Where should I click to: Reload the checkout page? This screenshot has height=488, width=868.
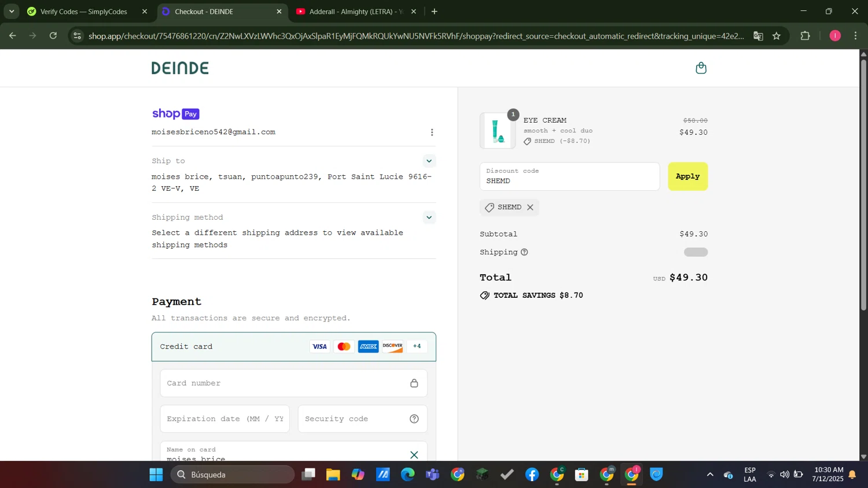[x=53, y=36]
